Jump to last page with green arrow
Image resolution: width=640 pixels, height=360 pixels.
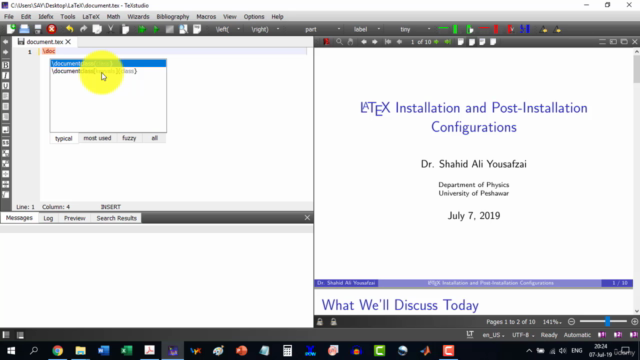(x=448, y=42)
